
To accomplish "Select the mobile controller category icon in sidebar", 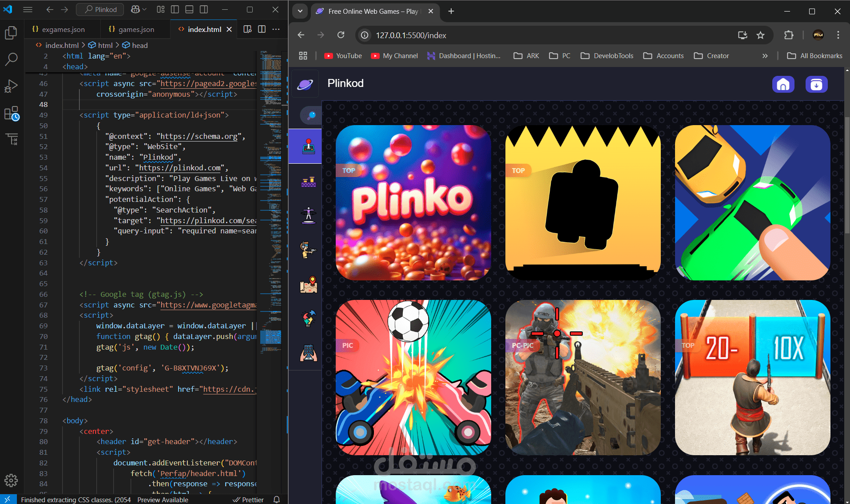I will tap(308, 353).
